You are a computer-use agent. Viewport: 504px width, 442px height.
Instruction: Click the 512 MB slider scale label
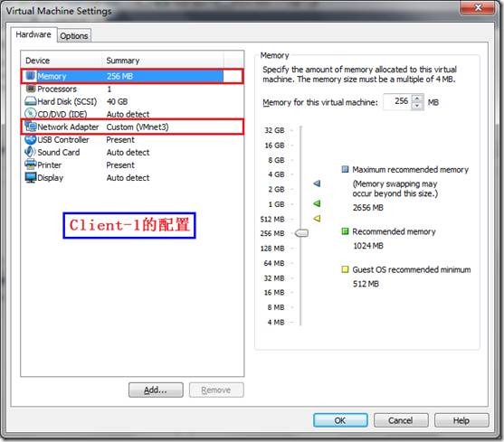coord(272,220)
